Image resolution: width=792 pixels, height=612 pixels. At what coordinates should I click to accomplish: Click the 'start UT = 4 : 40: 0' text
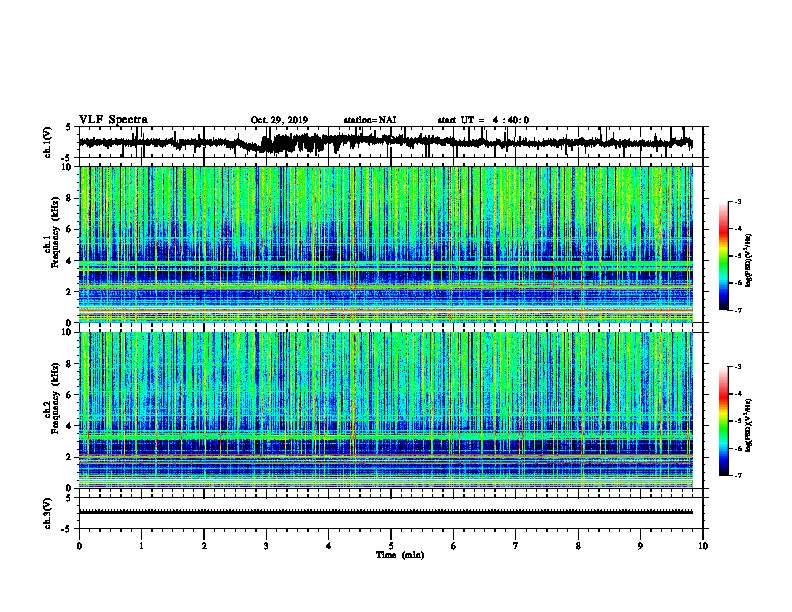click(483, 120)
